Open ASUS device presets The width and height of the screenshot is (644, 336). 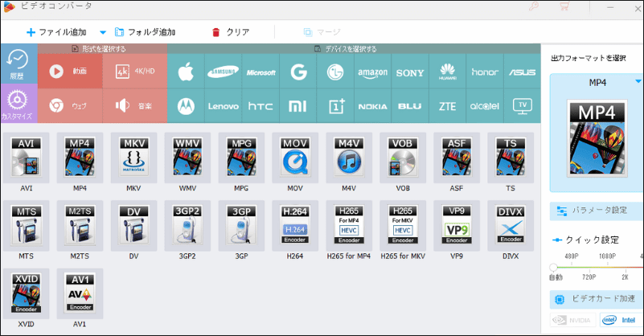pos(522,72)
